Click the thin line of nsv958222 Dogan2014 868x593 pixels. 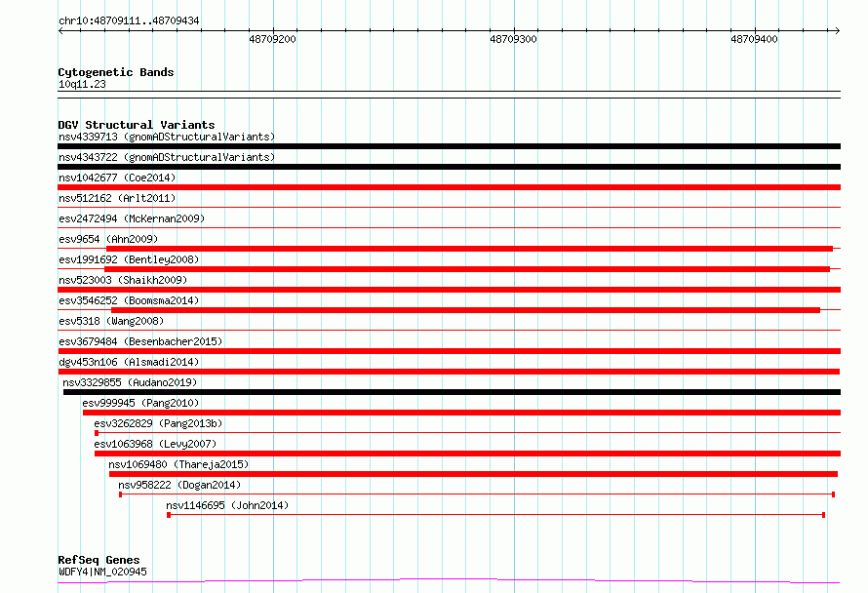click(x=477, y=494)
